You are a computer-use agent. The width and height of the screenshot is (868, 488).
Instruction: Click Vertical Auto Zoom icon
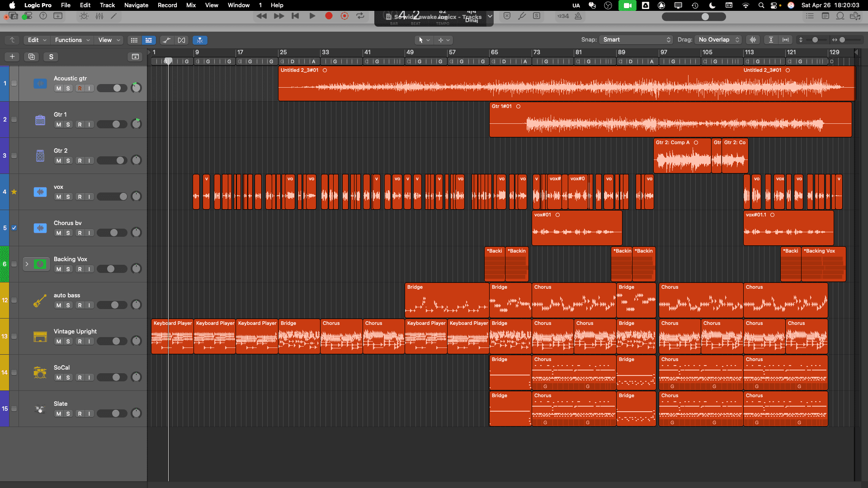[x=771, y=40]
